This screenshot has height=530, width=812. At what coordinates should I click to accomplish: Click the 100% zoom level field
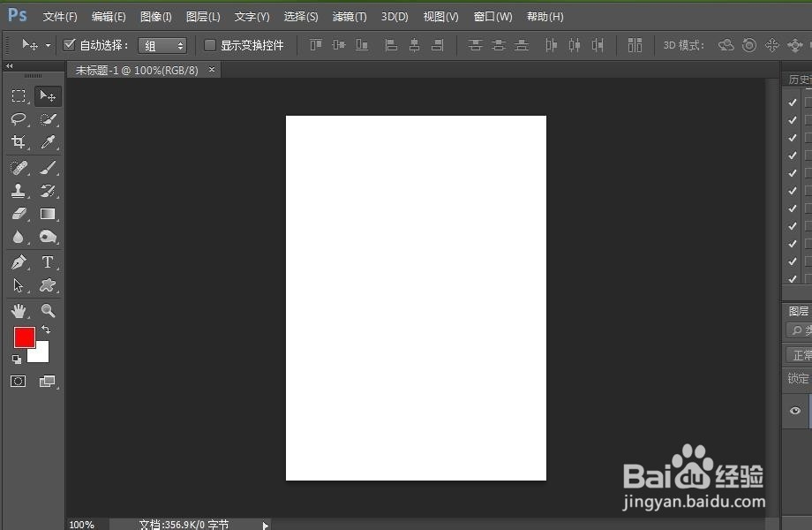tap(82, 525)
